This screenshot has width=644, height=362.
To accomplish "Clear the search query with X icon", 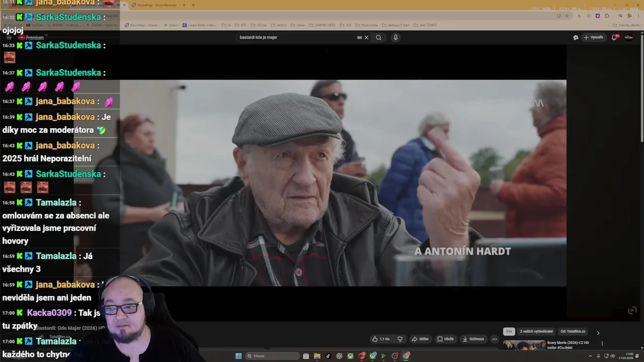I will (x=366, y=37).
